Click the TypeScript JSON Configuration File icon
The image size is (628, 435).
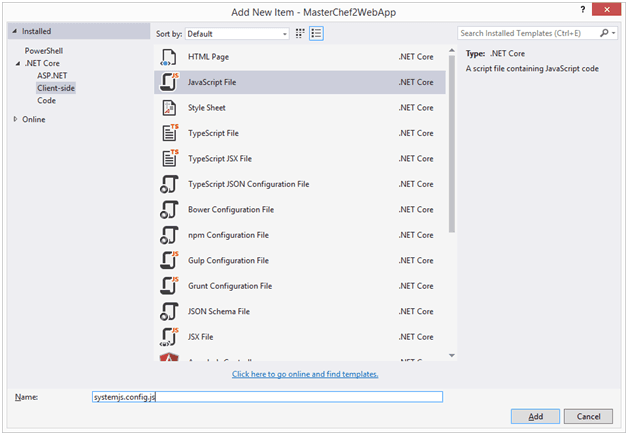[169, 184]
